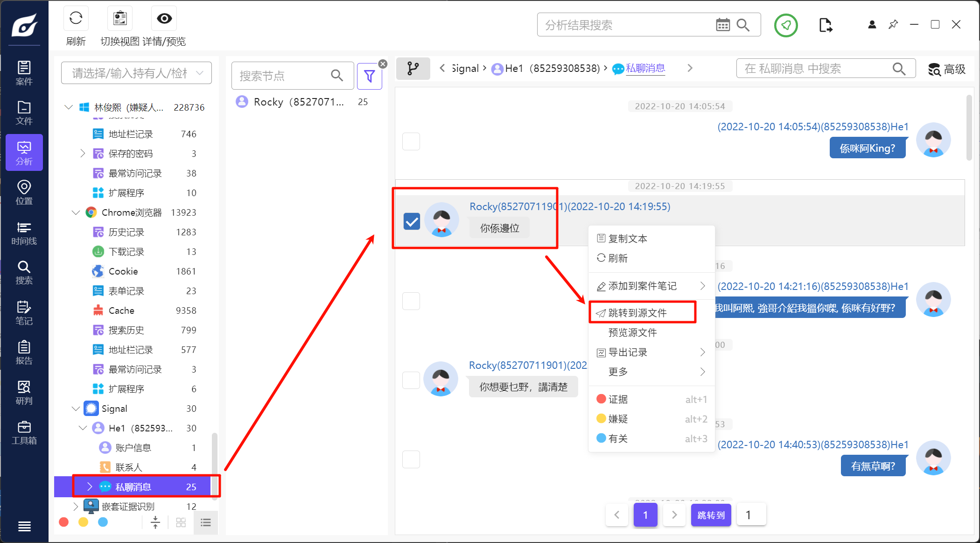Click the node filter funnel icon

(369, 76)
